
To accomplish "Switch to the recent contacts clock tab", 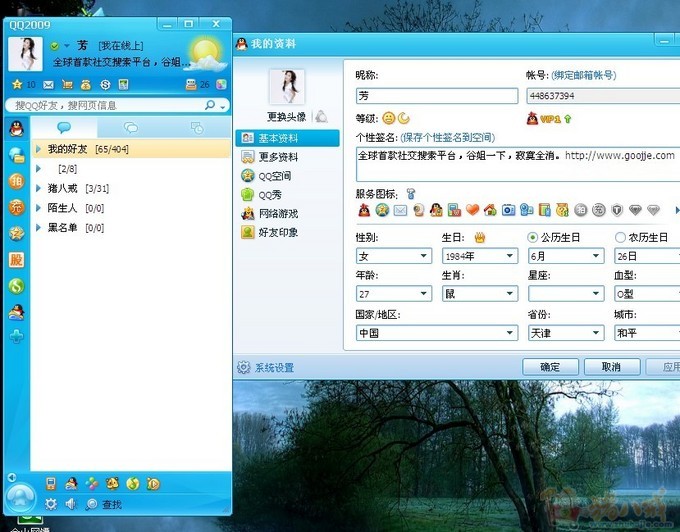I will coord(197,128).
